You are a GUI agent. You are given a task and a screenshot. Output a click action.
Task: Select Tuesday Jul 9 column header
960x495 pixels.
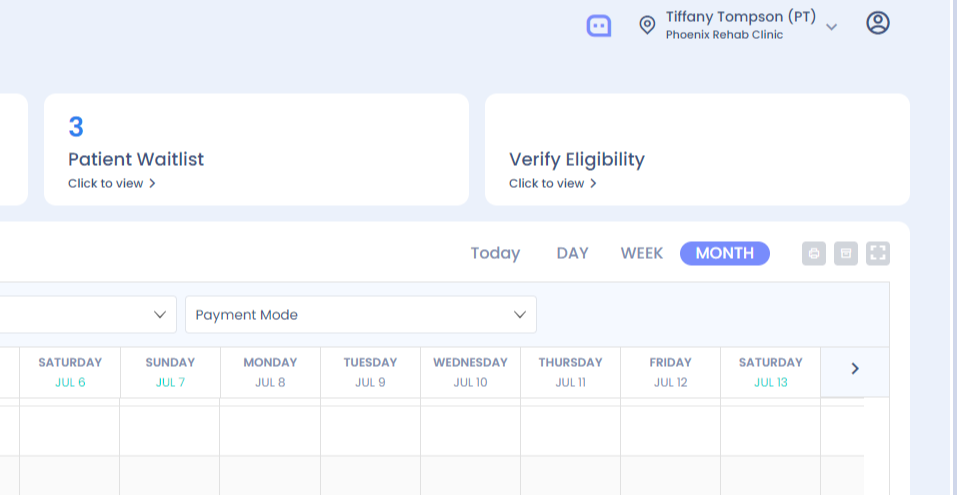[x=370, y=372]
